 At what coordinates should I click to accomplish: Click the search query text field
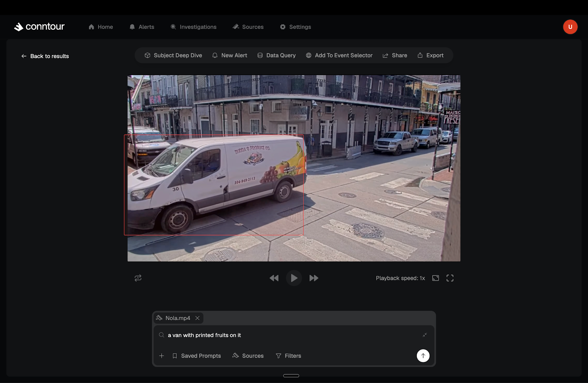pyautogui.click(x=290, y=335)
